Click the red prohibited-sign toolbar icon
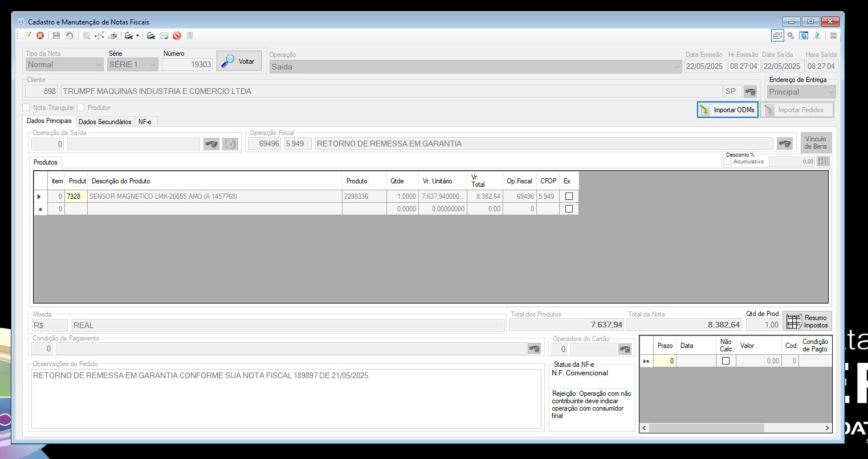 tap(177, 35)
